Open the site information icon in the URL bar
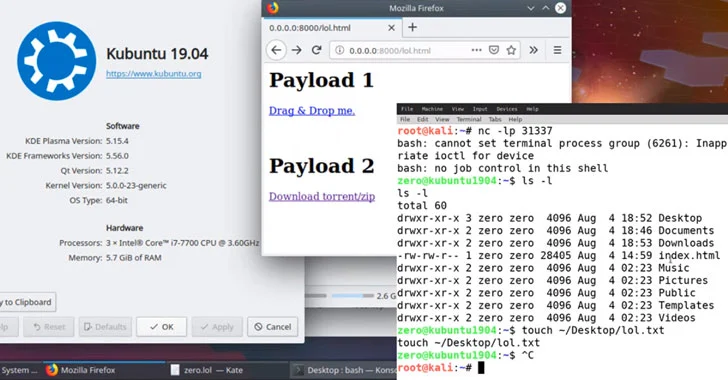This screenshot has height=380, width=728. (x=340, y=50)
